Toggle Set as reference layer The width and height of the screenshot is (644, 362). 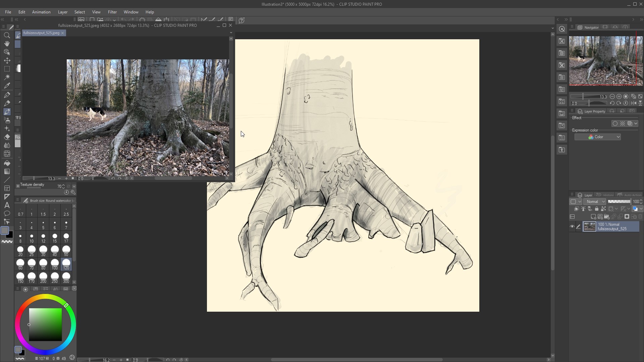click(x=583, y=209)
